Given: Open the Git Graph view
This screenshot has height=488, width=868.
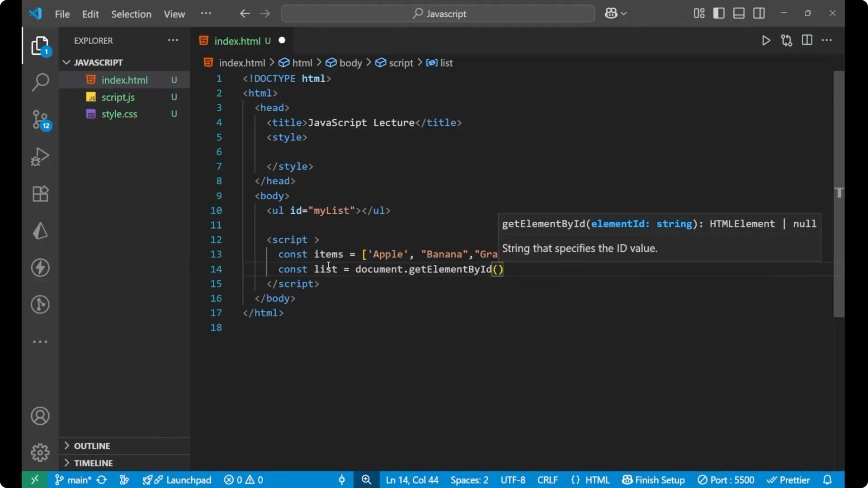Looking at the screenshot, I should [x=40, y=305].
